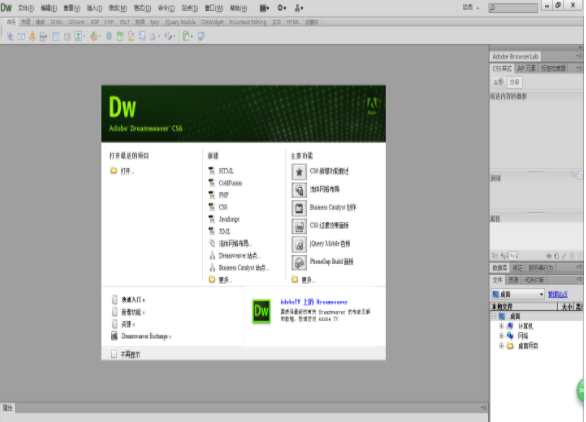
Task: Toggle Show Only Set Properties button
Action: coord(513,256)
